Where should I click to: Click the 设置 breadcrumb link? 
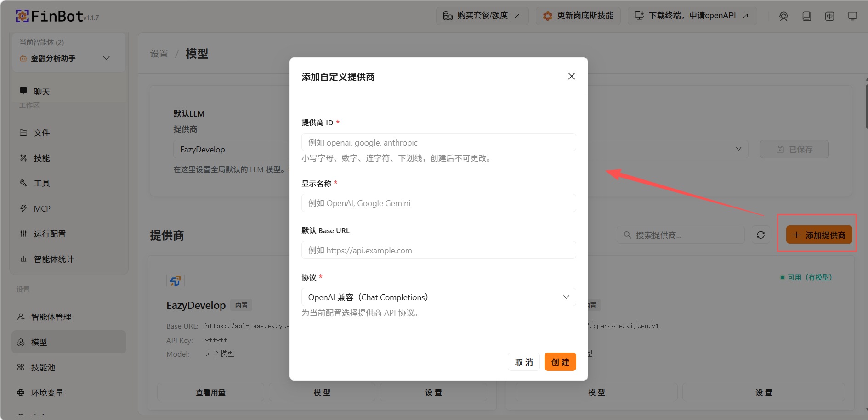point(159,54)
